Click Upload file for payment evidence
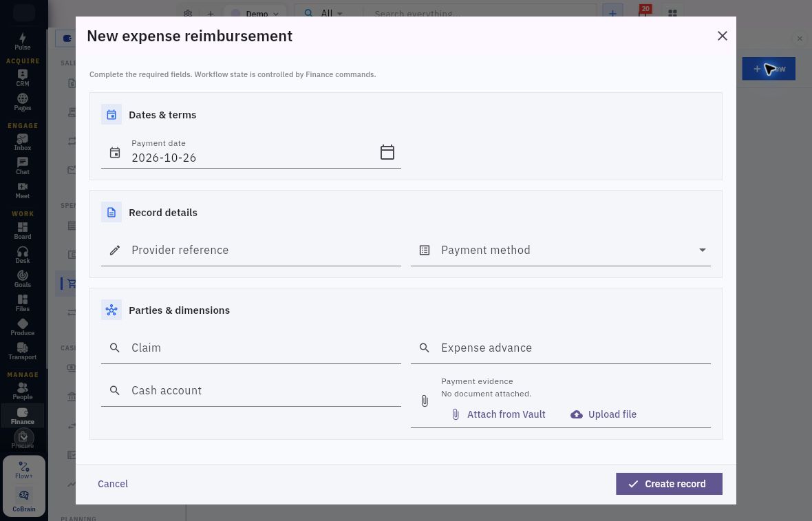Screen dimensions: 812x521 [603, 414]
